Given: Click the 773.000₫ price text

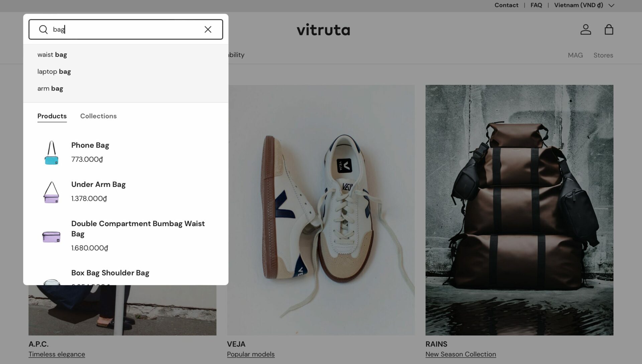Looking at the screenshot, I should (x=87, y=159).
